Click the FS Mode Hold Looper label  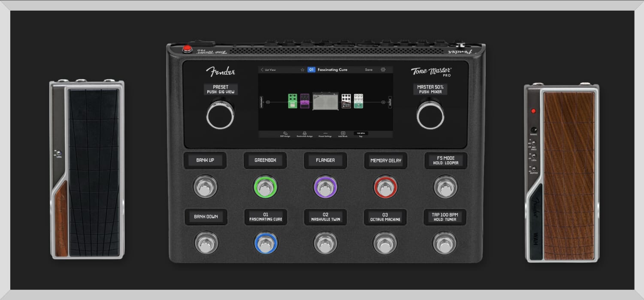pos(446,160)
